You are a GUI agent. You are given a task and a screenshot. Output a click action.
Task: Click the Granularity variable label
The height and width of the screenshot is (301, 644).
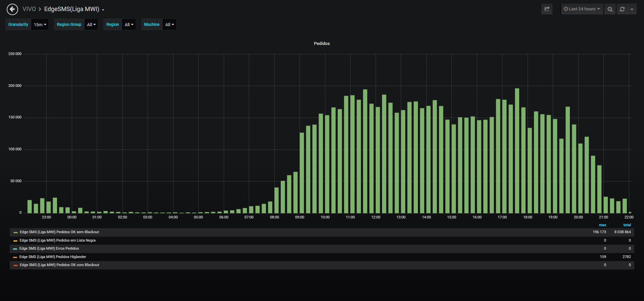tap(18, 24)
